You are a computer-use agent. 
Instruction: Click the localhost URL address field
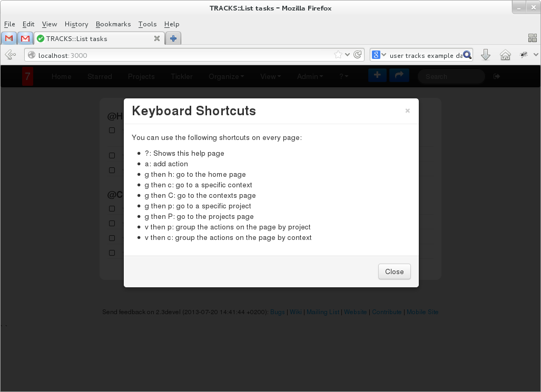pos(179,55)
